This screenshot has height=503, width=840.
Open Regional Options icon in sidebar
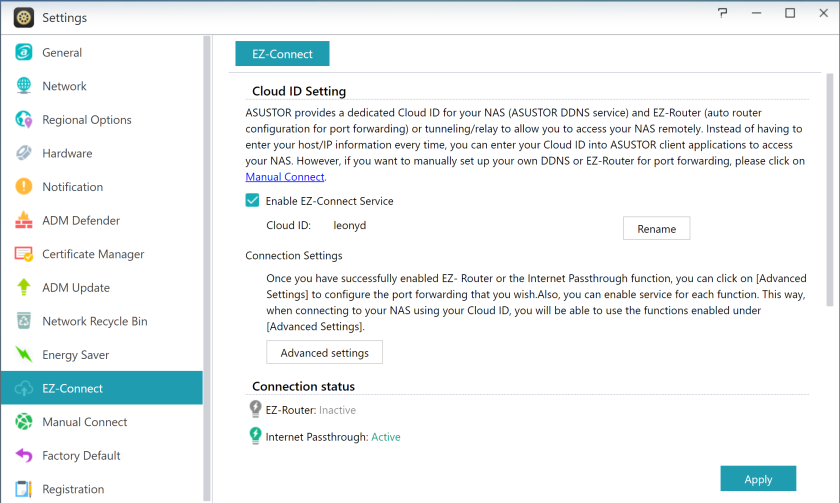coord(24,119)
